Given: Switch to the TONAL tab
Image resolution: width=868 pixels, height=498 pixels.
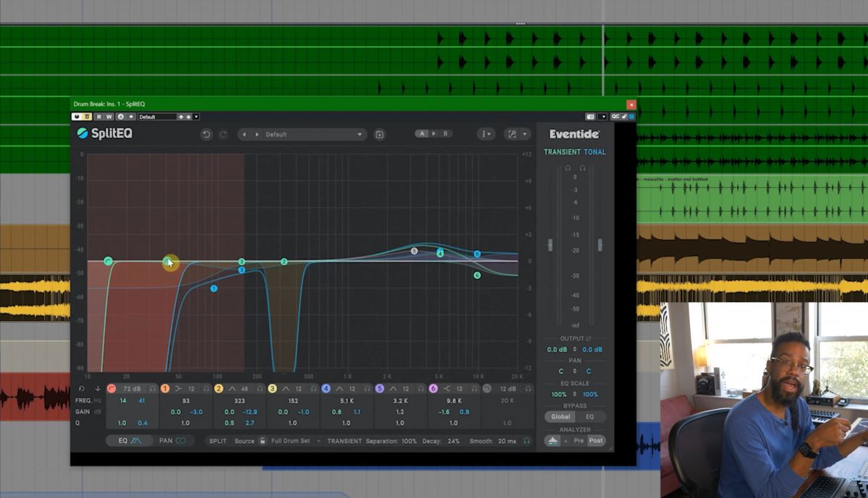Looking at the screenshot, I should pyautogui.click(x=593, y=152).
